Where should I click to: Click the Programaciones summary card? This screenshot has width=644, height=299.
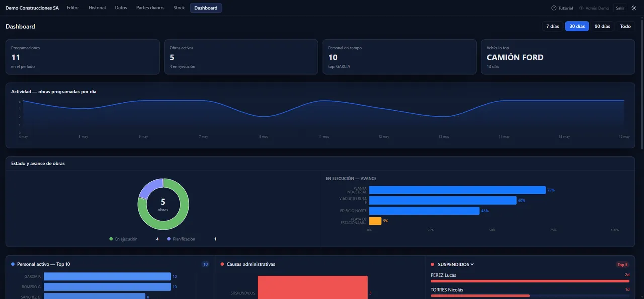83,57
